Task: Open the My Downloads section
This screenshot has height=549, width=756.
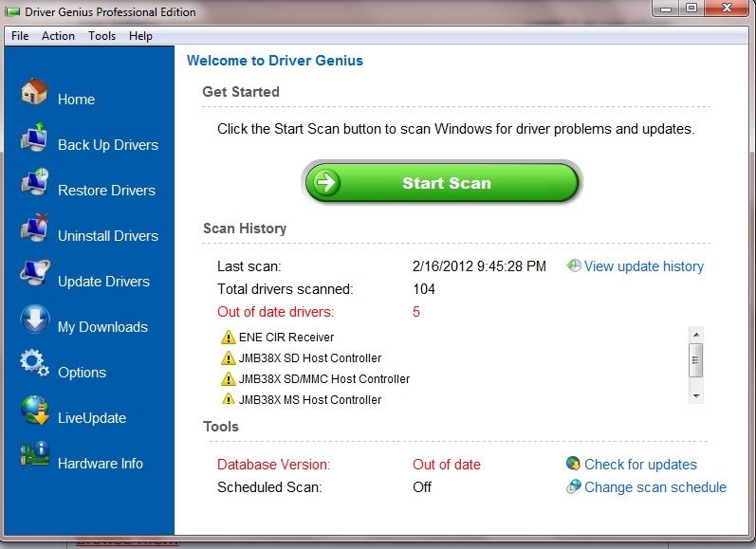Action: coord(102,327)
